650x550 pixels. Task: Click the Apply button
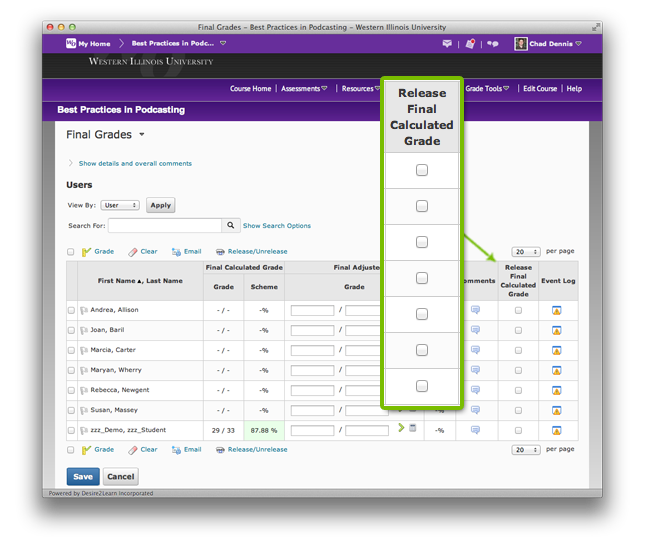click(x=160, y=205)
